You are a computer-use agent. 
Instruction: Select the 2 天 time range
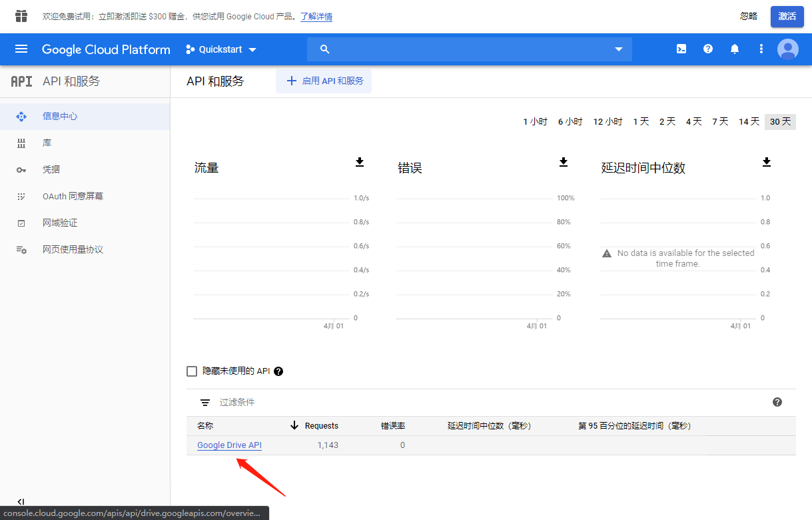tap(667, 121)
